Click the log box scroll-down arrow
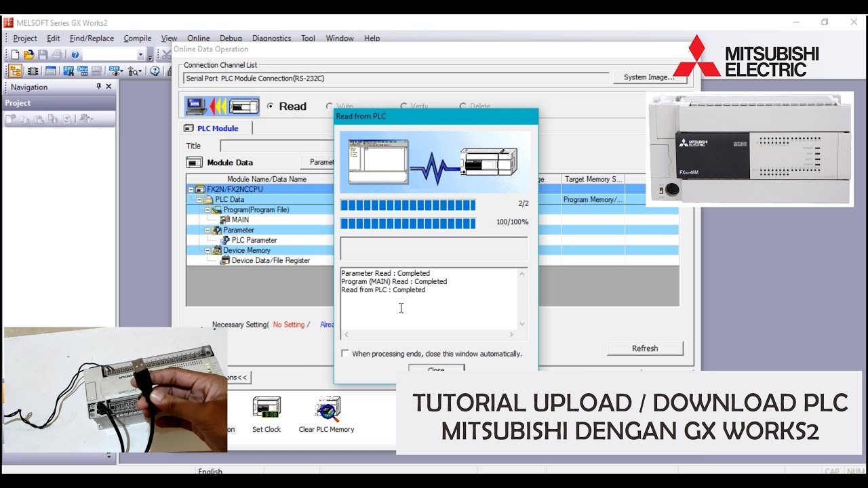Screen dimensions: 868x488 pos(522,324)
